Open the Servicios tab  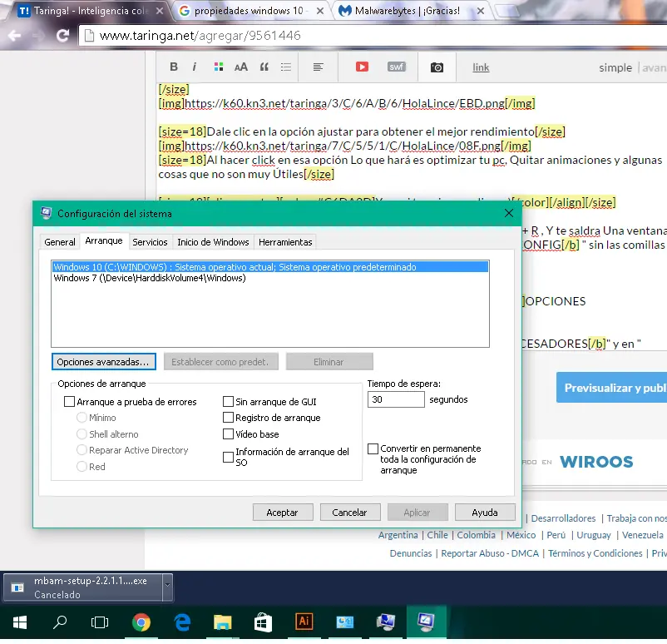150,242
